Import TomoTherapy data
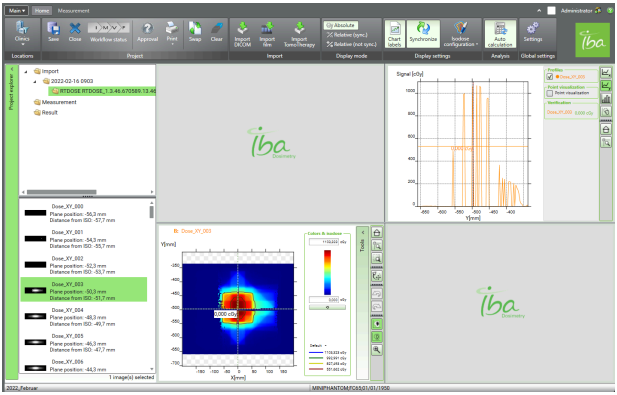 pos(299,34)
